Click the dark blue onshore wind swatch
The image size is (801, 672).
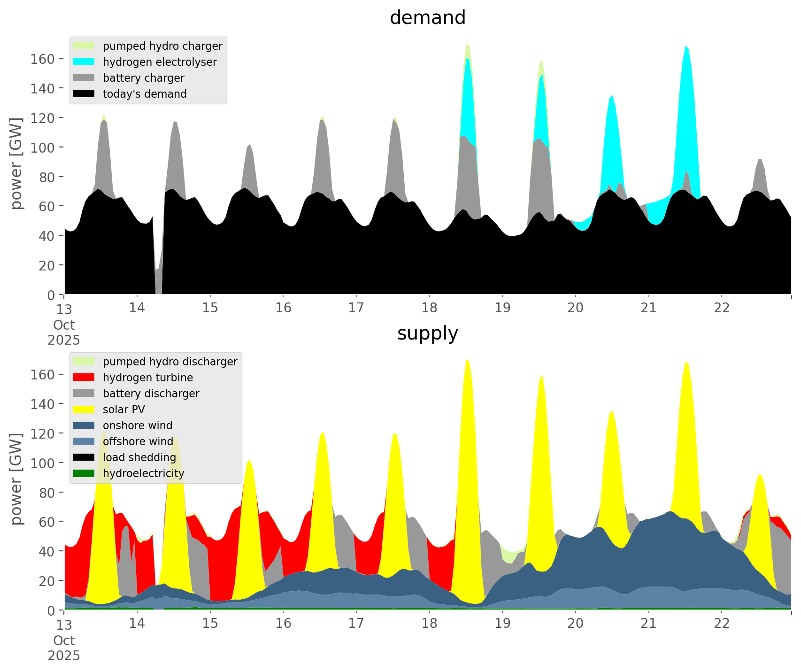click(84, 425)
